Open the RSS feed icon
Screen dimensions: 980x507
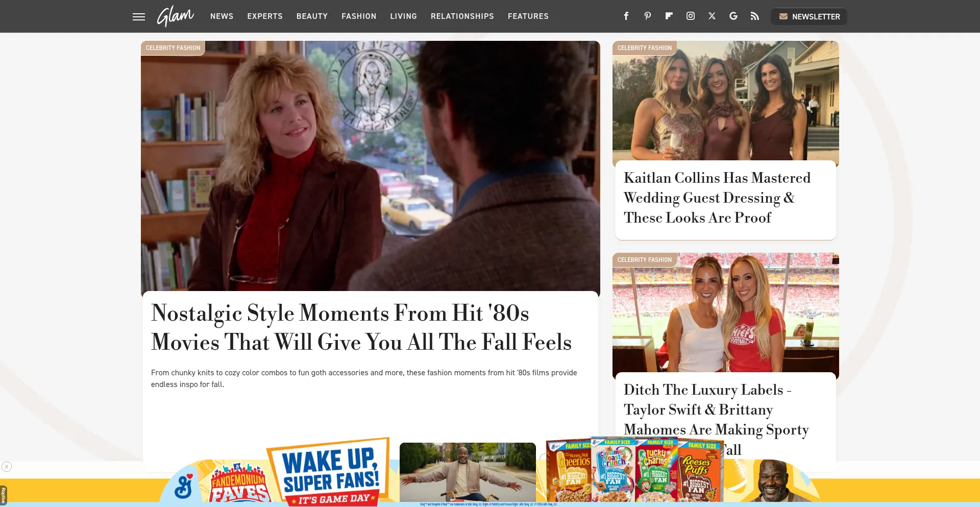[x=754, y=16]
